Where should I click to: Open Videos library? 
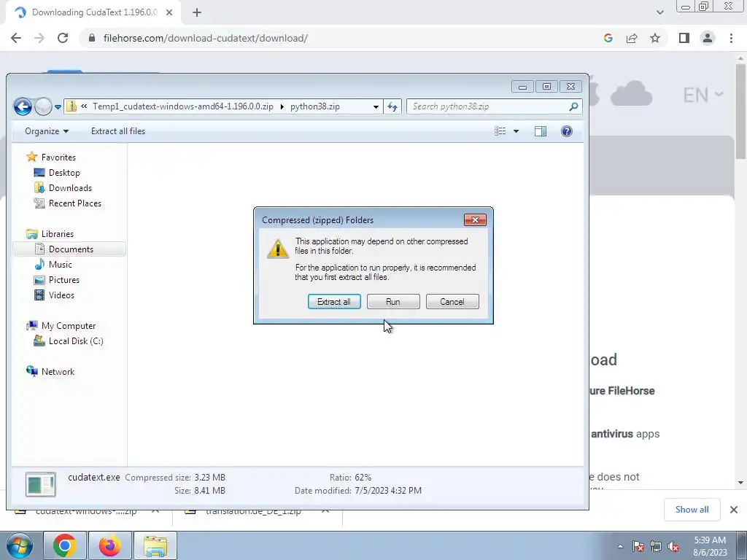[61, 295]
